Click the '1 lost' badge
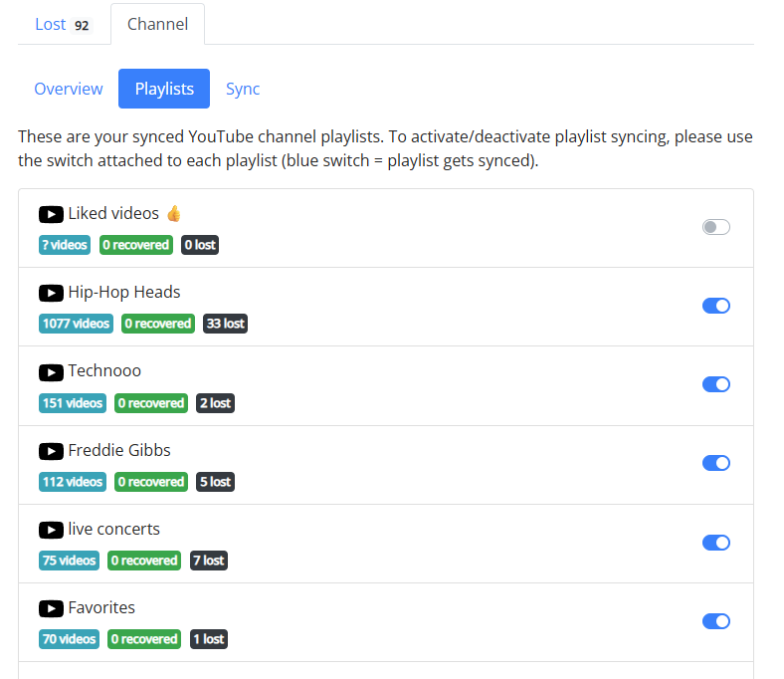Screen dimensions: 784x679 [209, 639]
